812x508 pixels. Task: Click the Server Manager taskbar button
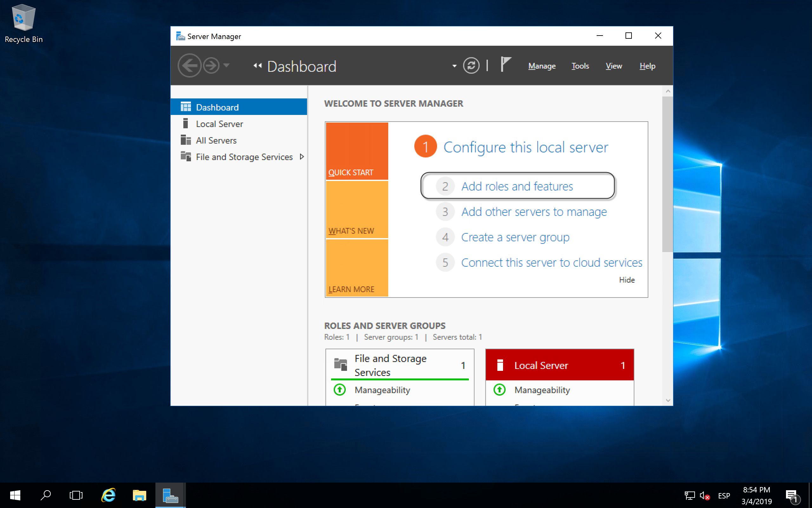[170, 495]
